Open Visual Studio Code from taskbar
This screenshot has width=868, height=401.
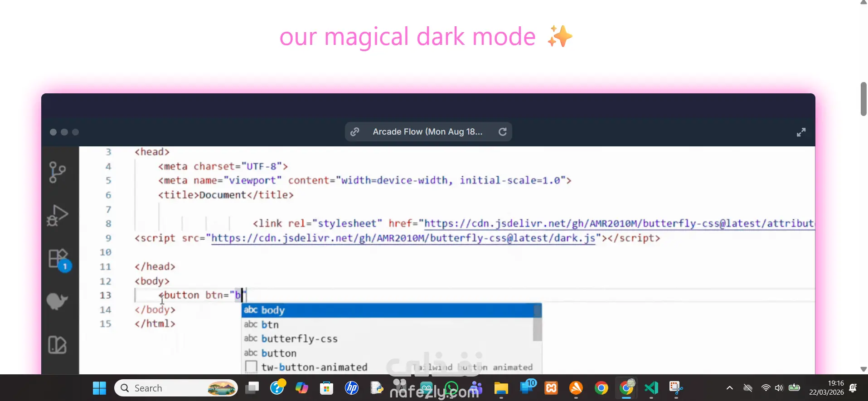pyautogui.click(x=651, y=388)
